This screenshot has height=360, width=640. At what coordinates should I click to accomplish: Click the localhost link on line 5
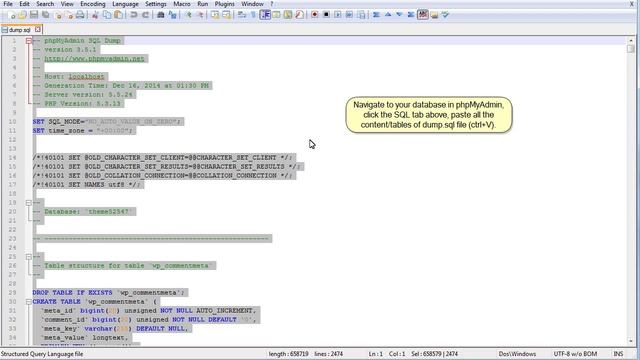tap(86, 77)
